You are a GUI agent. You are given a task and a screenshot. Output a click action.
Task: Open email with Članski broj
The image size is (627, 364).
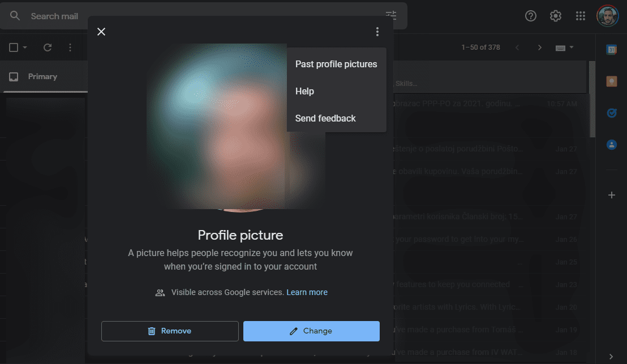490,216
